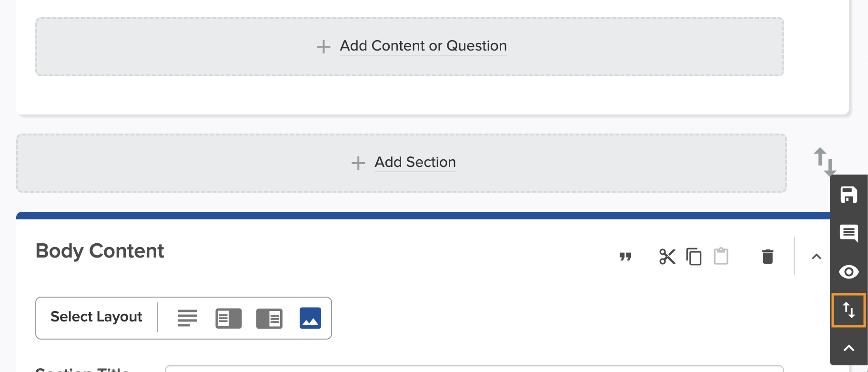Image resolution: width=868 pixels, height=372 pixels.
Task: Click the Add Section link
Action: point(415,162)
